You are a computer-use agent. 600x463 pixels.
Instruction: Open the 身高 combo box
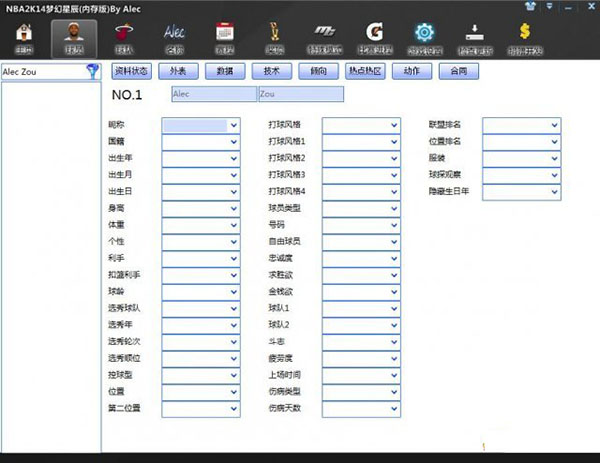234,207
